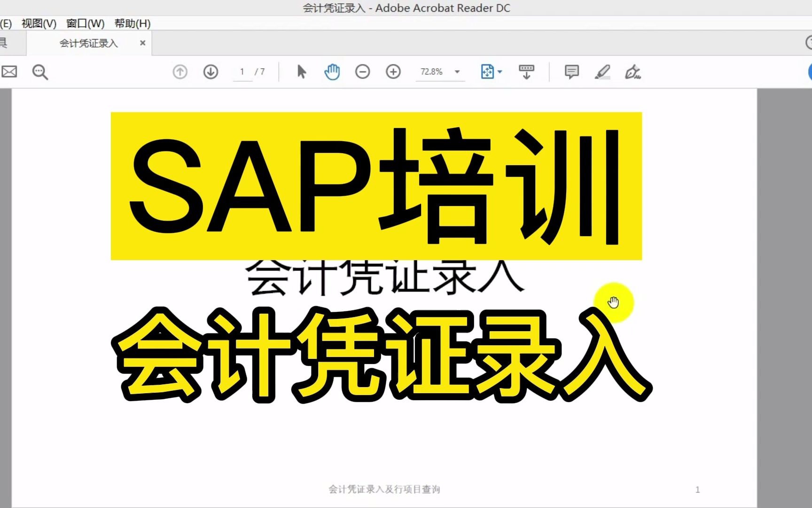The width and height of the screenshot is (812, 508).
Task: Open the find text search tool
Action: [x=40, y=72]
